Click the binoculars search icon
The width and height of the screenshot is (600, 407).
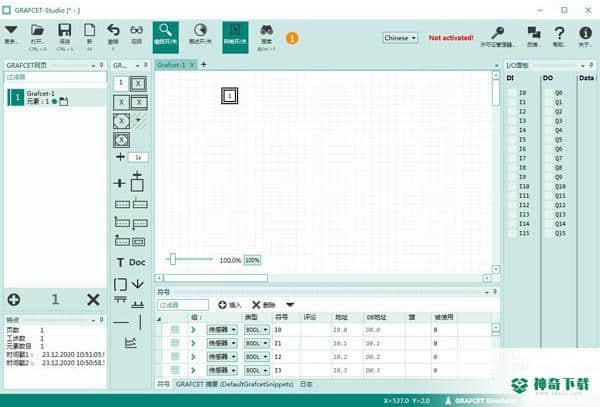pyautogui.click(x=266, y=30)
